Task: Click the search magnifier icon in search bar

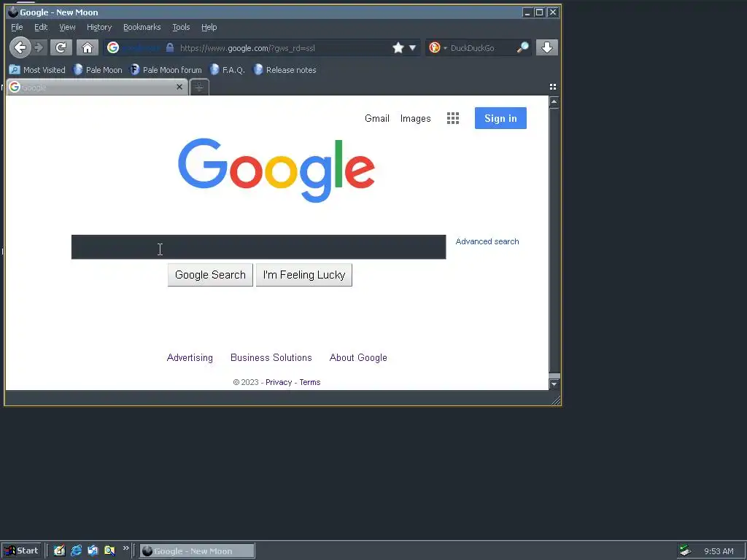Action: tap(522, 47)
